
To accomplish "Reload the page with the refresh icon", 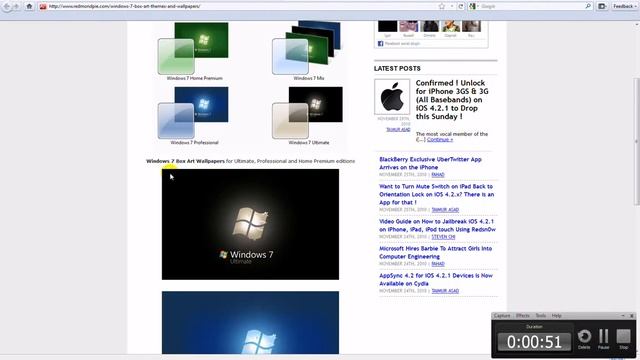I will [x=461, y=6].
